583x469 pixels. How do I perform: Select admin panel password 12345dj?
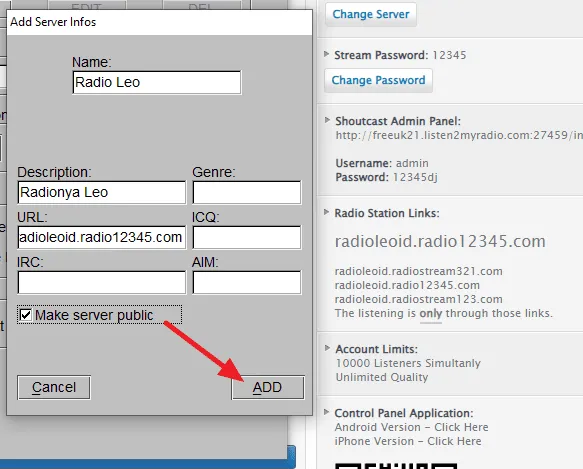(x=415, y=177)
